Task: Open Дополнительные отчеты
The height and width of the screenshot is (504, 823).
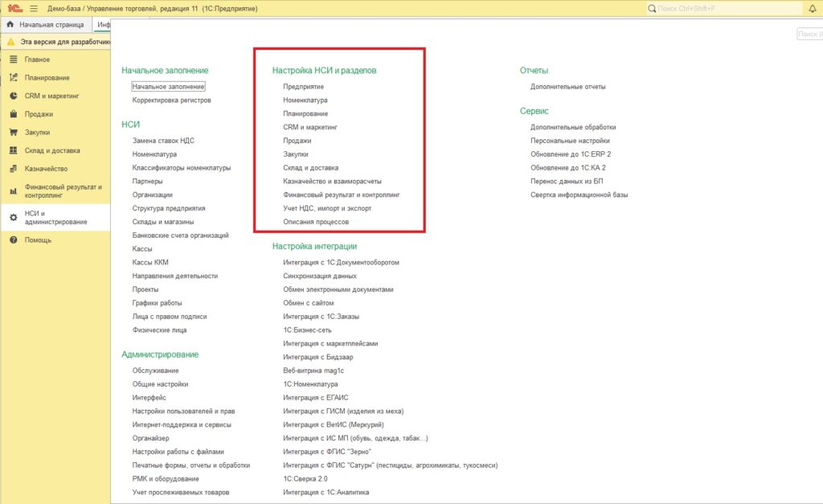Action: pos(568,87)
